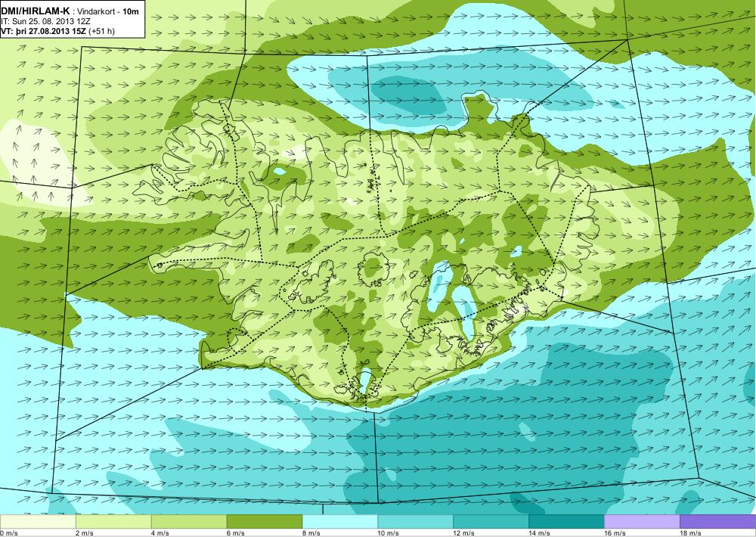
Task: Click the '0 m/s' legend label
Action: (9, 533)
